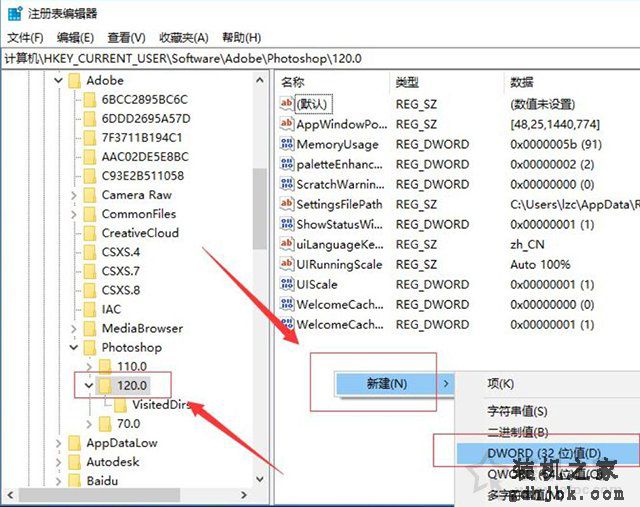Image resolution: width=640 pixels, height=507 pixels.
Task: Select the VisitedDirs key
Action: coord(162,405)
